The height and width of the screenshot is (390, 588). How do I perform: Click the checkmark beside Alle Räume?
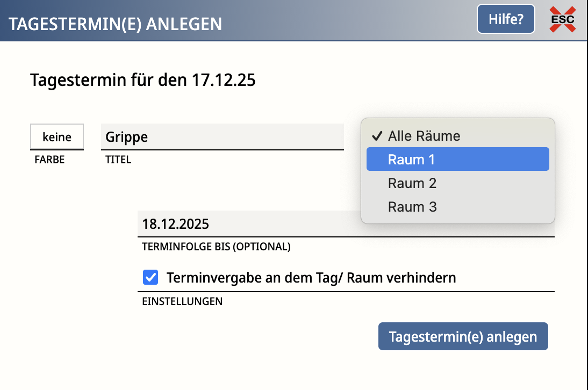point(377,136)
